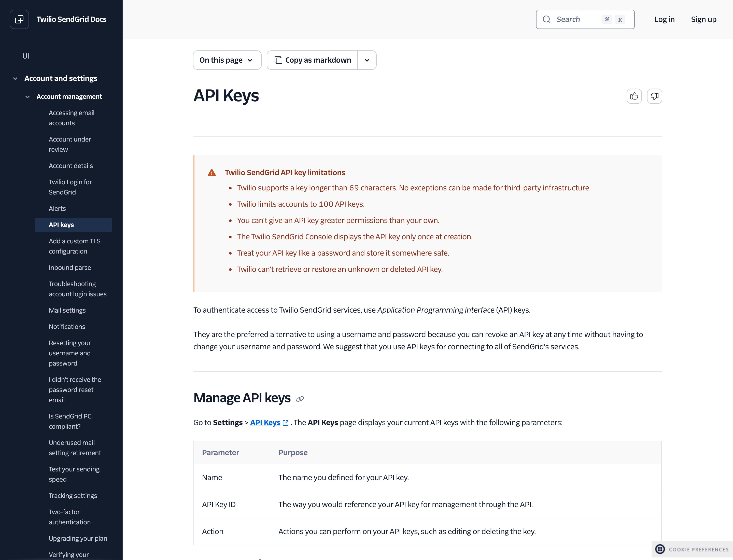Click the thumbs down feedback icon
733x560 pixels.
click(x=654, y=96)
